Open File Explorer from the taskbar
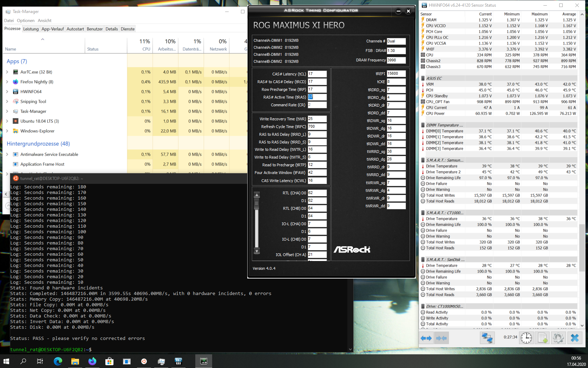The width and height of the screenshot is (588, 368). coord(75,361)
